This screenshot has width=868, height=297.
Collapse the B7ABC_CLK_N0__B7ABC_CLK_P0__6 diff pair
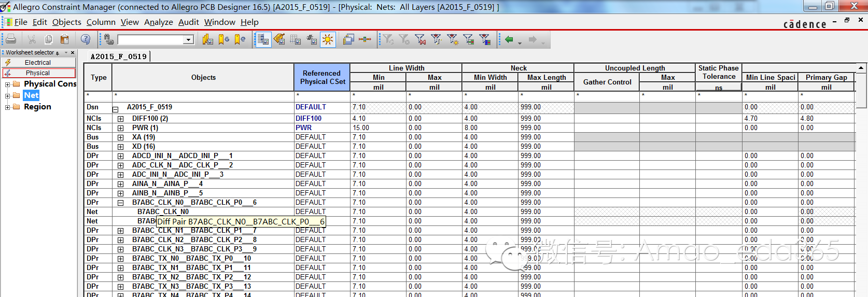click(120, 203)
